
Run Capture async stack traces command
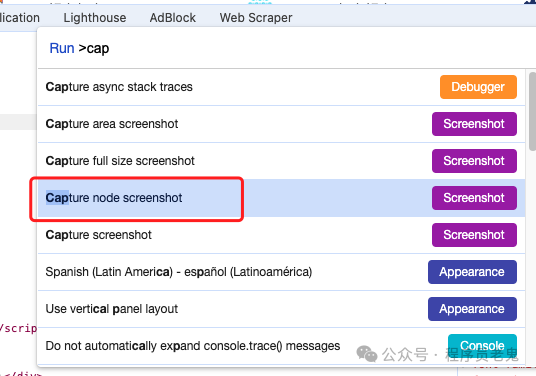coord(281,87)
